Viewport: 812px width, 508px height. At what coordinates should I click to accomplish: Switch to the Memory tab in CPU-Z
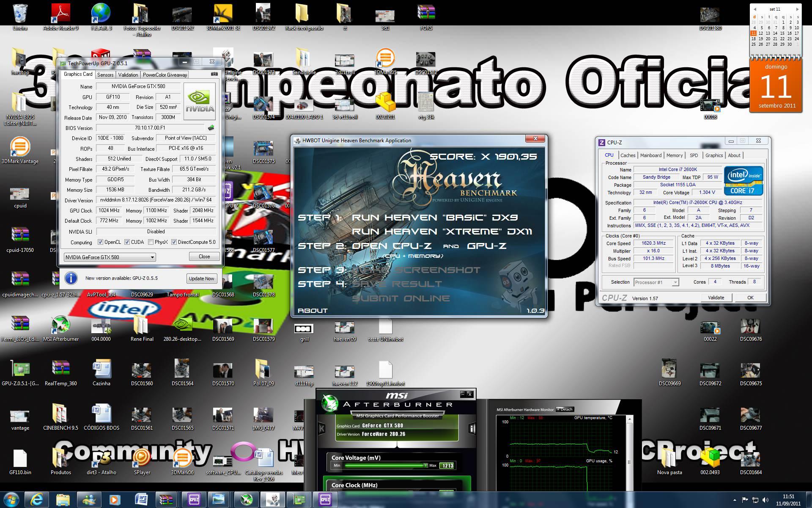pyautogui.click(x=675, y=155)
